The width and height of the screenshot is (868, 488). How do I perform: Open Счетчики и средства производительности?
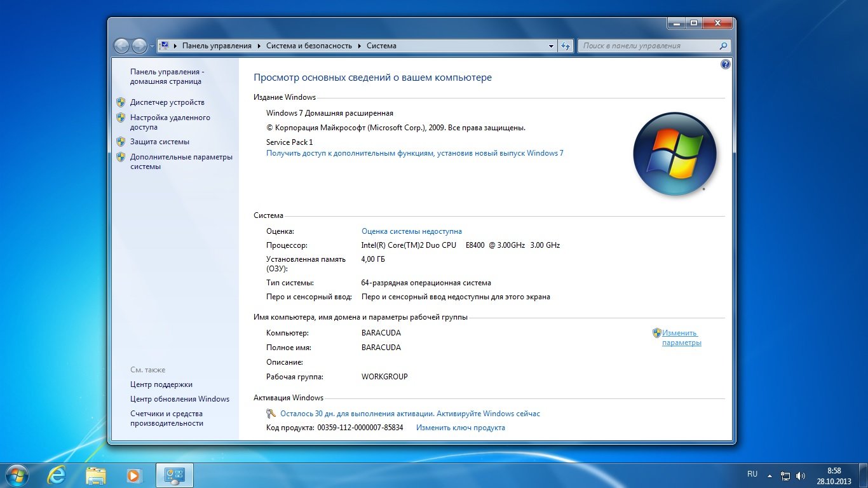coord(166,418)
